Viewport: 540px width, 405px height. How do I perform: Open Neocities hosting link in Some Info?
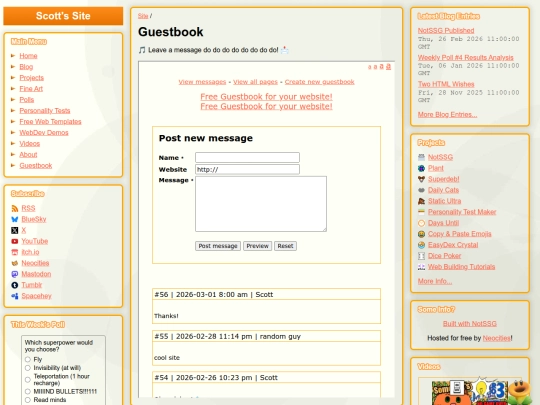coord(497,338)
